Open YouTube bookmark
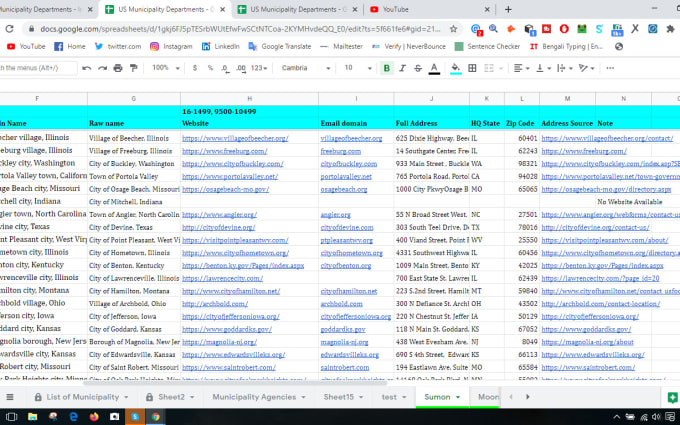The height and width of the screenshot is (425, 680). (26, 46)
